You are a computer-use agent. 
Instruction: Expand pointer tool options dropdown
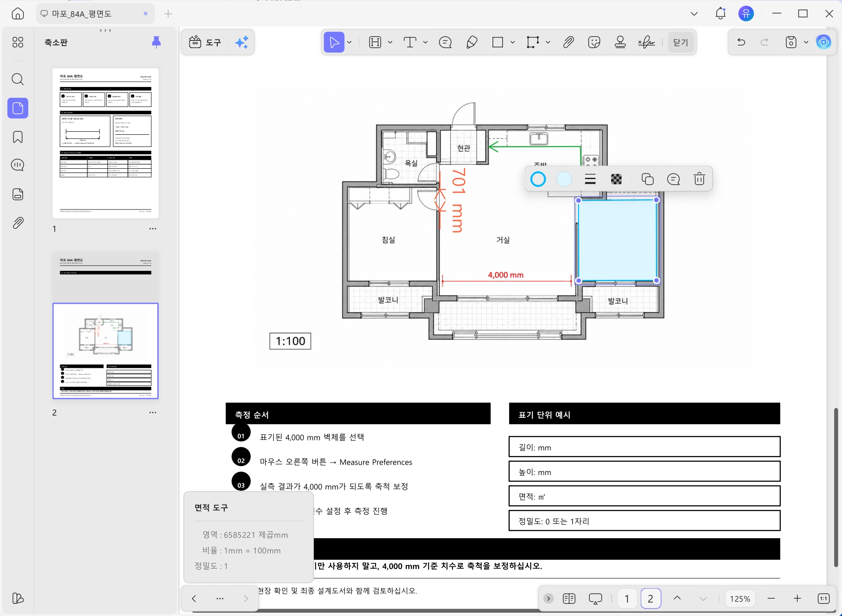coord(349,42)
